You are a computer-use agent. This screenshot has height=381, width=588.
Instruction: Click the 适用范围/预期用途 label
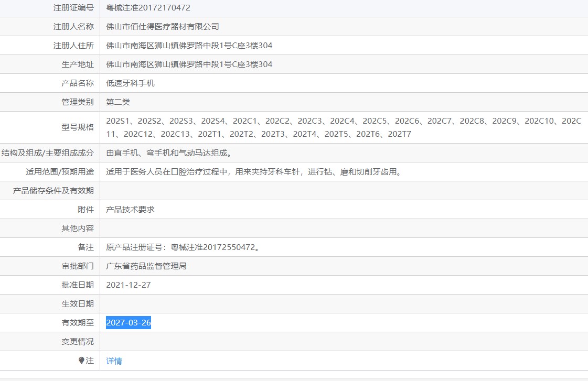60,172
